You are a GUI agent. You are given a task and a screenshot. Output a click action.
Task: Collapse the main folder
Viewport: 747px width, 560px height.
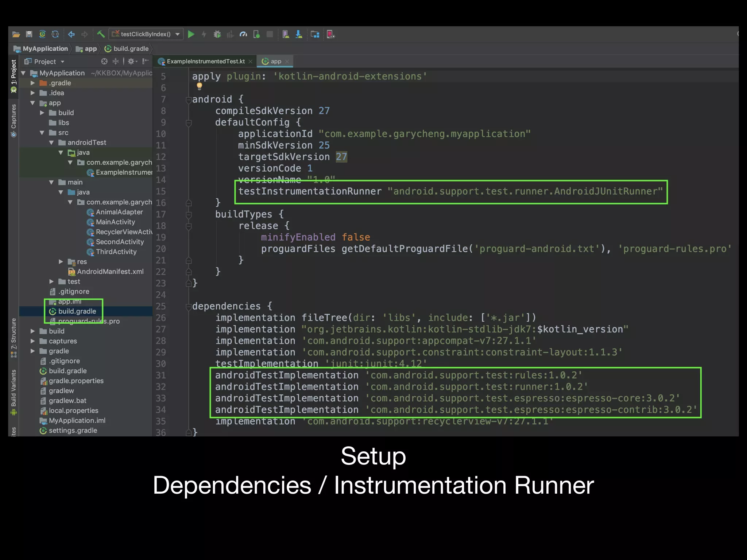coord(51,182)
